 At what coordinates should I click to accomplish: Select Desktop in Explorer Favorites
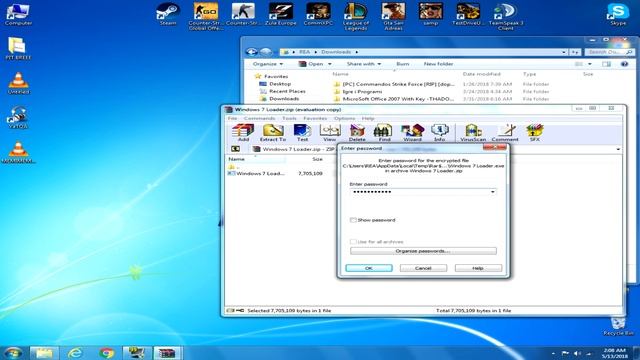click(x=280, y=84)
